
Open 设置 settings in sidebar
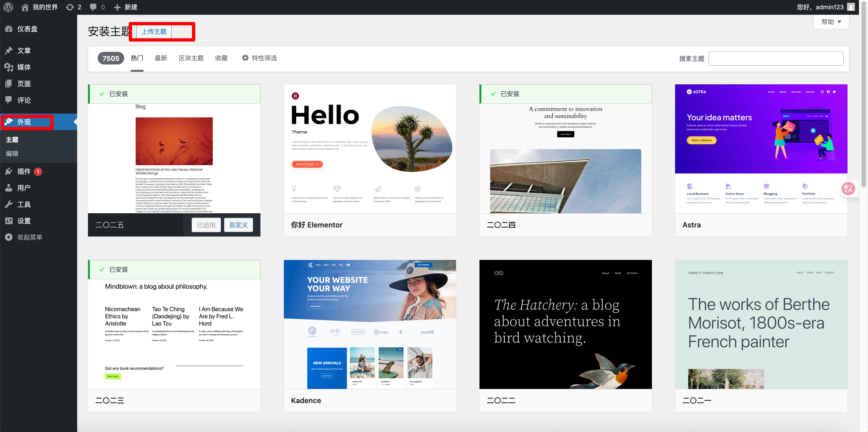tap(24, 221)
